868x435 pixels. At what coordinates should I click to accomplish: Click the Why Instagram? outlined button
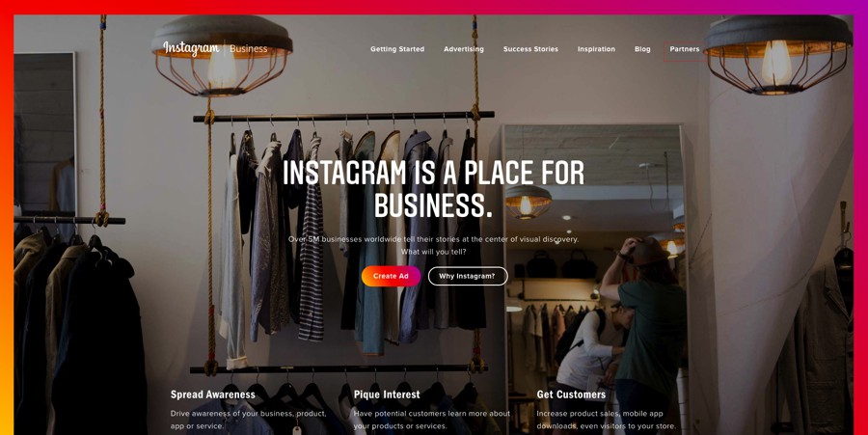coord(467,276)
